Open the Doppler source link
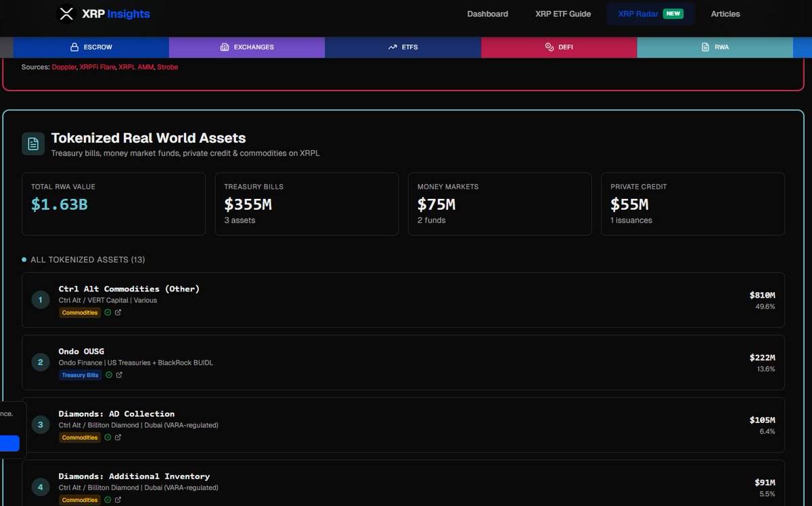Viewport: 812px width, 506px height. 64,67
